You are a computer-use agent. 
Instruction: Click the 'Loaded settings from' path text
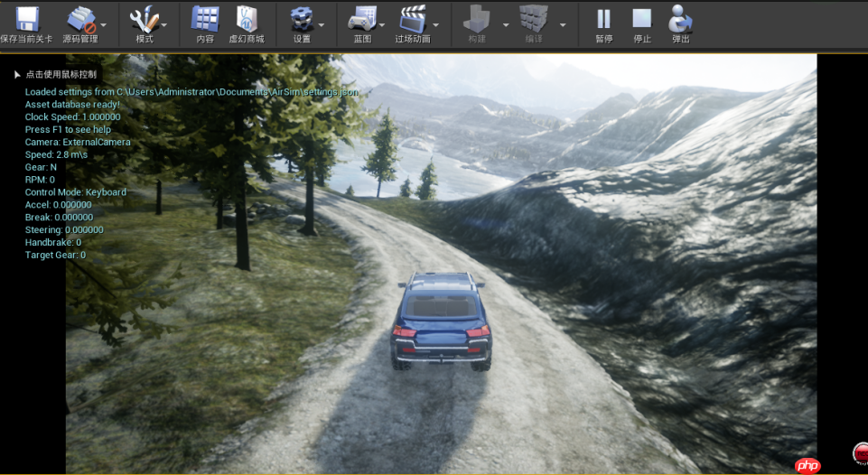tap(191, 92)
